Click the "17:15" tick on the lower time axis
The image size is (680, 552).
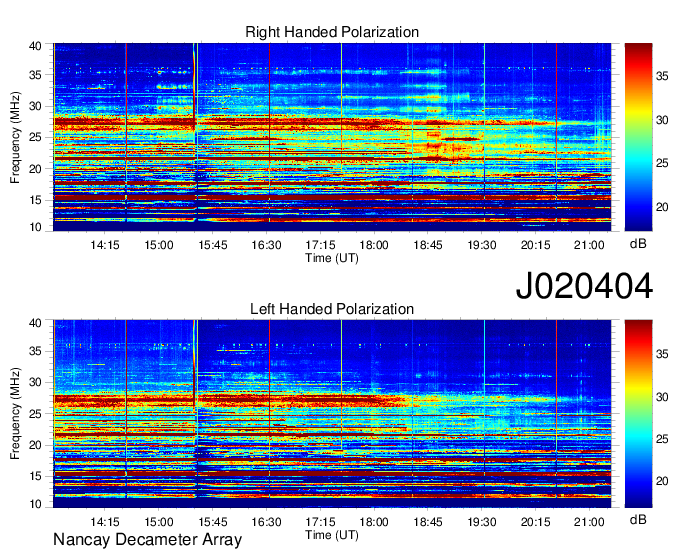320,522
